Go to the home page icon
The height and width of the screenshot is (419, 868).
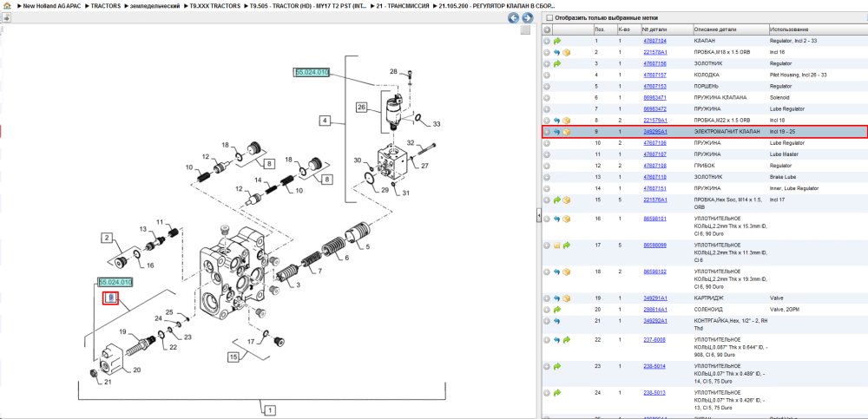tap(7, 5)
